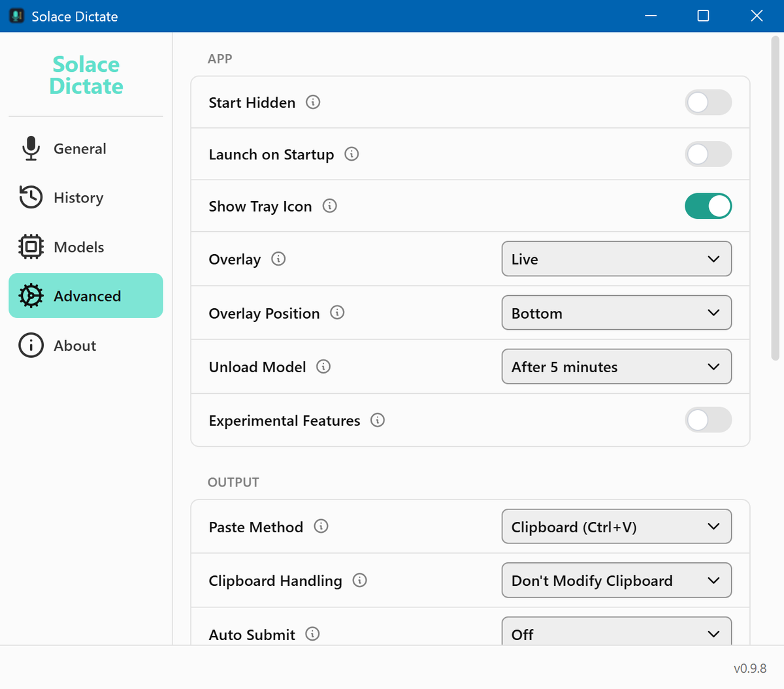Screen dimensions: 784x689
Task: Turn on Launch on Startup switch
Action: coord(708,154)
